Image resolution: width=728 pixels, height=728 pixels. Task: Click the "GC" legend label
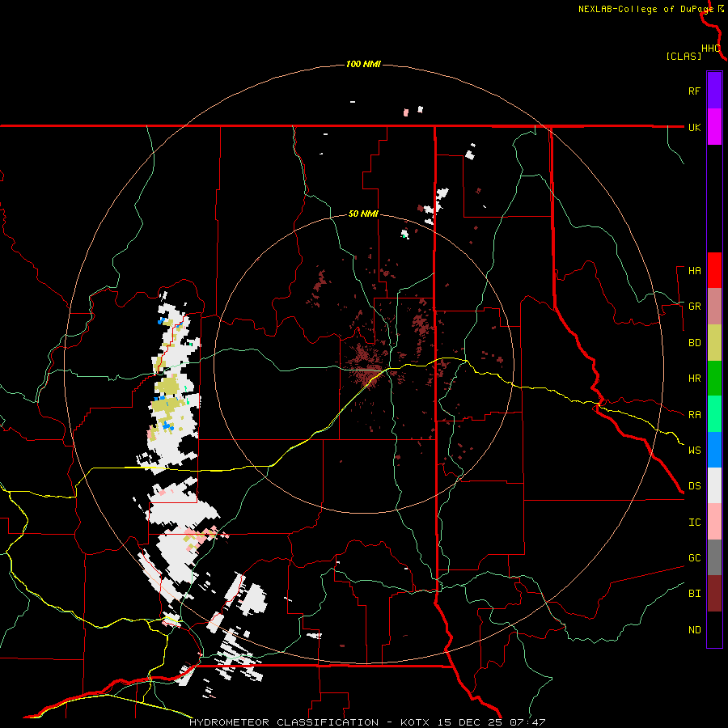694,558
